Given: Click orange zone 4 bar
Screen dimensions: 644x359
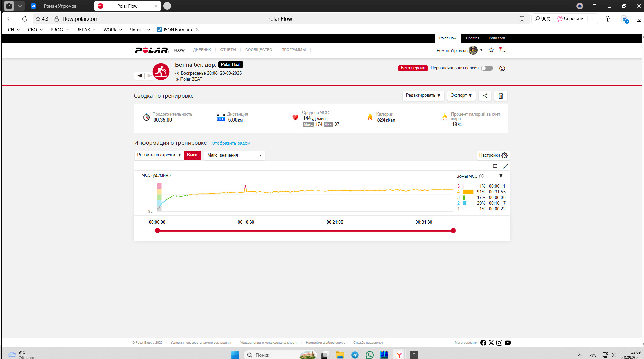Looking at the screenshot, I should pyautogui.click(x=468, y=192).
